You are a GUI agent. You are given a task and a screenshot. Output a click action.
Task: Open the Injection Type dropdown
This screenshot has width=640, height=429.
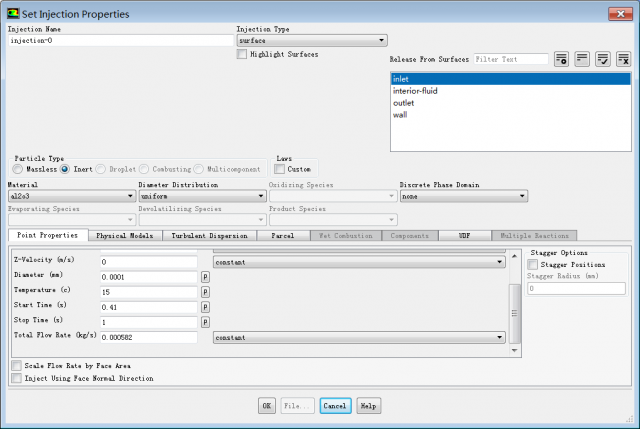(x=311, y=41)
